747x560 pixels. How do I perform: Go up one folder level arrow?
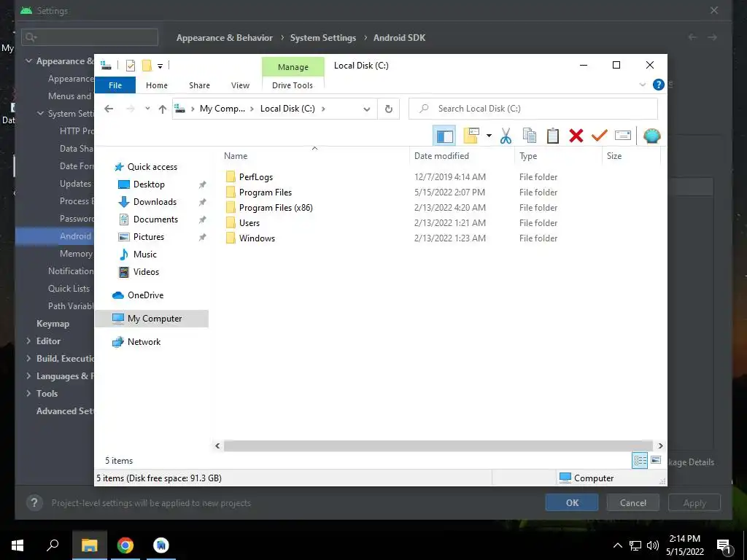(x=163, y=109)
